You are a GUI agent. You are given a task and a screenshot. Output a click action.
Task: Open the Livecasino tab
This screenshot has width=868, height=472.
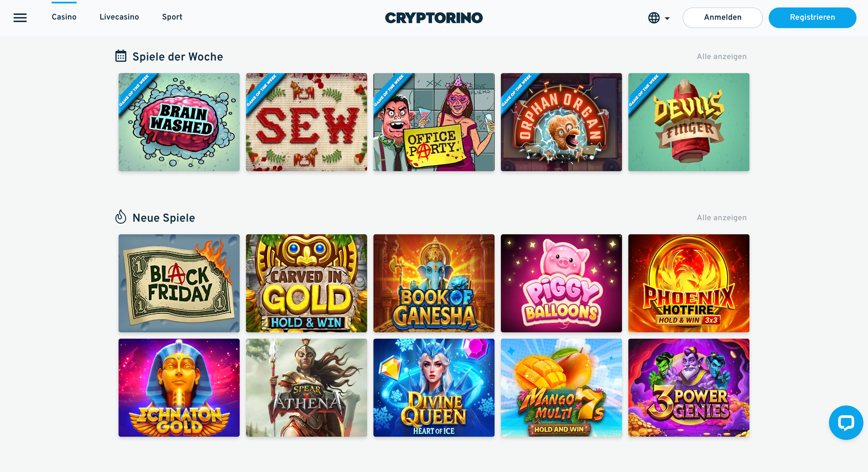coord(119,17)
